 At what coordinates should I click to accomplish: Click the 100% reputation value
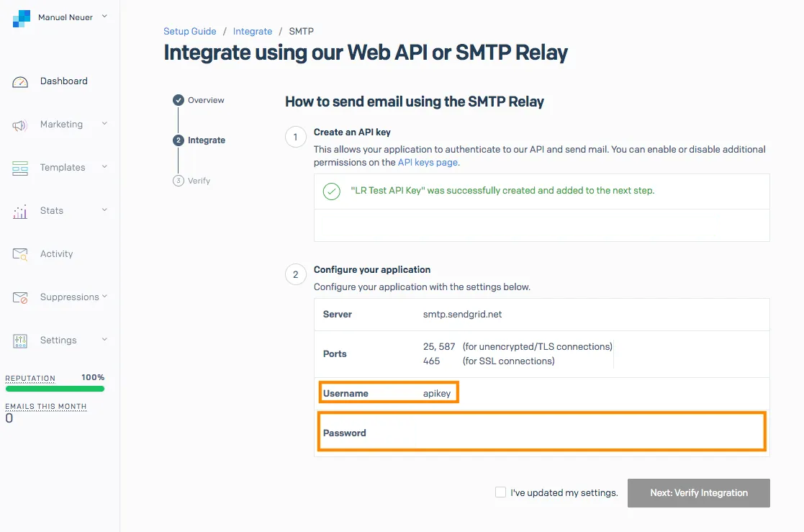click(93, 377)
